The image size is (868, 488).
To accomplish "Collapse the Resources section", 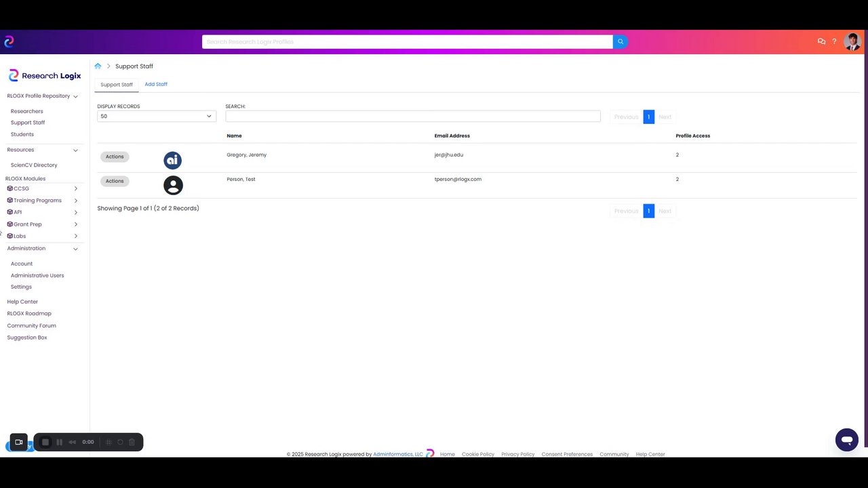I will [75, 150].
